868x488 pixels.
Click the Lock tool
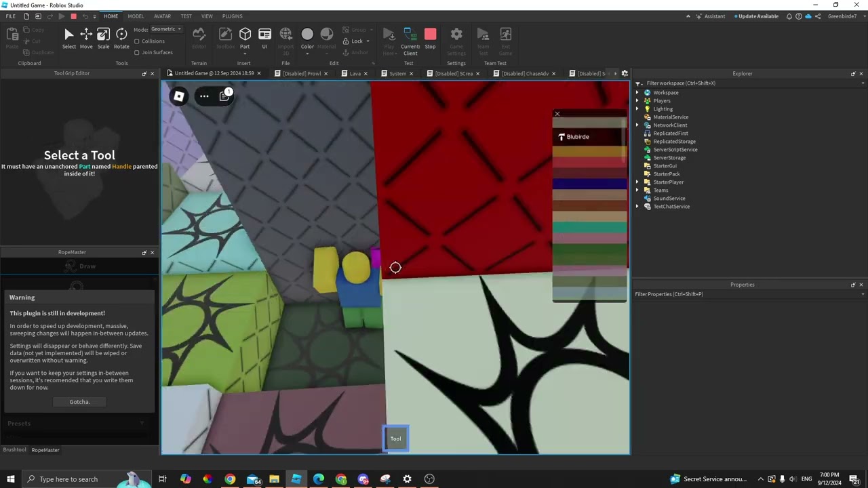(357, 41)
